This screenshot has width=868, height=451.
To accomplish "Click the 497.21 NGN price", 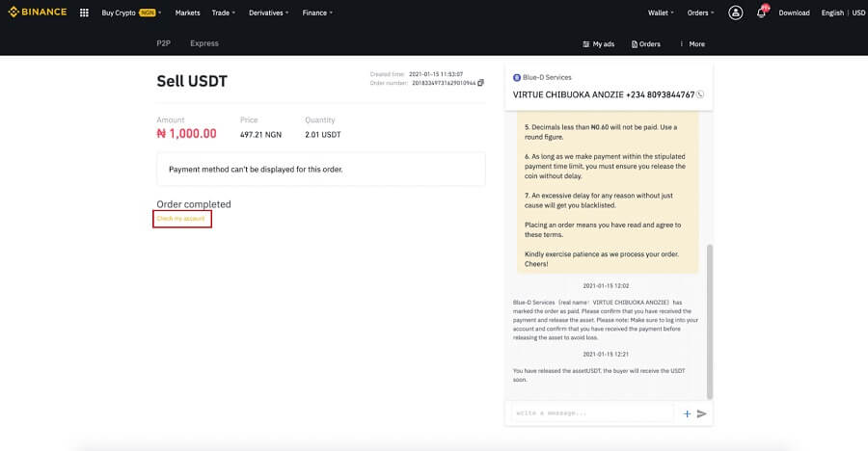I will tap(260, 135).
